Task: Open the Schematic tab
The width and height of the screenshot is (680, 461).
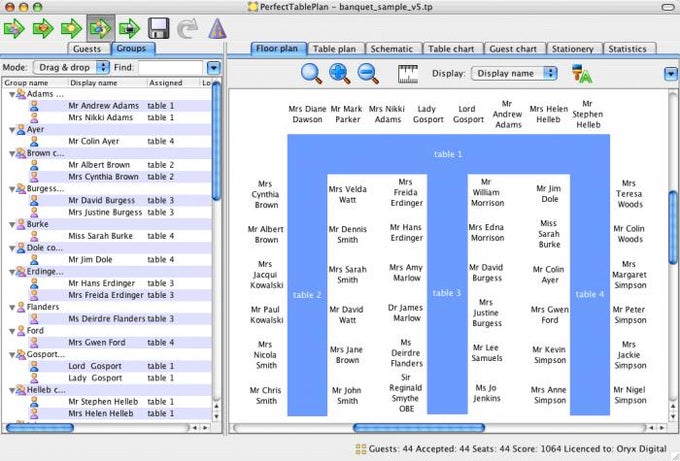Action: 392,49
